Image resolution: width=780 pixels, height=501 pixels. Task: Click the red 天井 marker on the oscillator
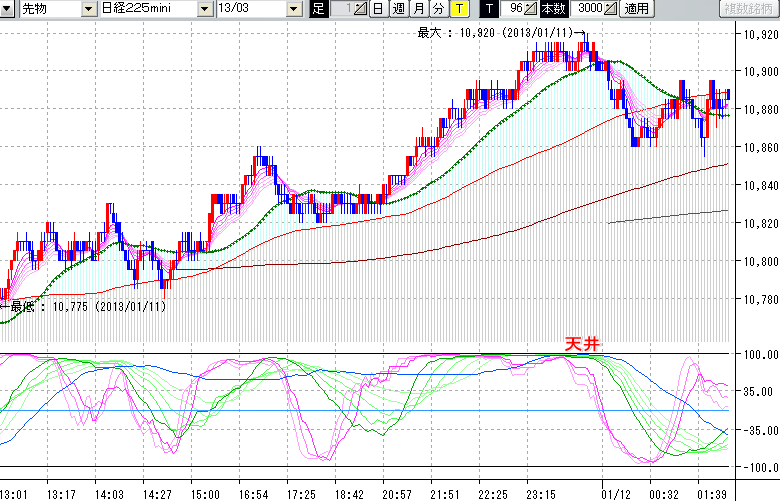(582, 343)
